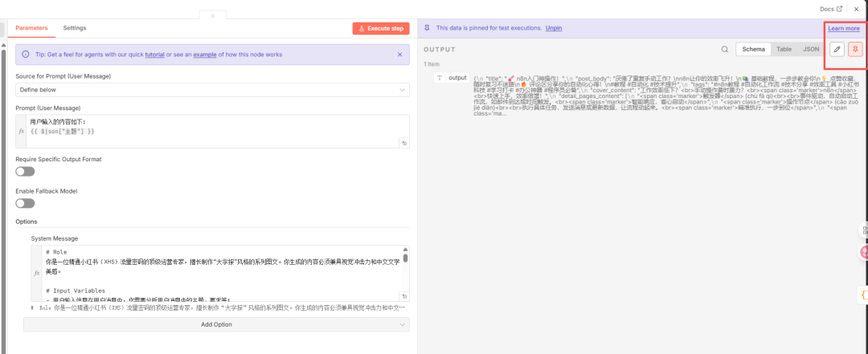868x354 pixels.
Task: Click the fx icon beside Prompt
Action: [22, 131]
